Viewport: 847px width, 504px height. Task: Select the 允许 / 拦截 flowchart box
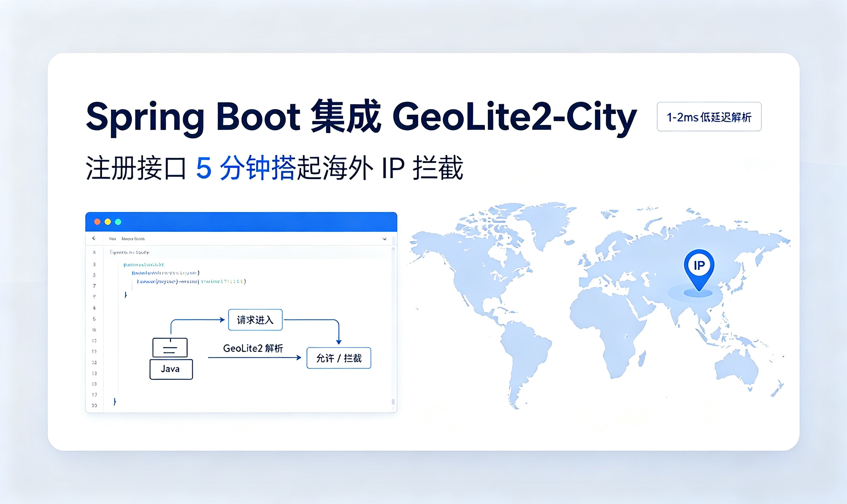(x=339, y=358)
